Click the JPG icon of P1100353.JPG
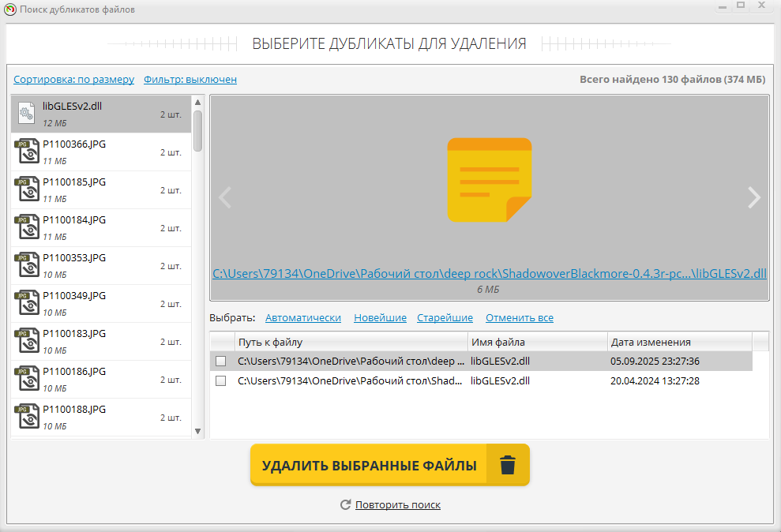 tap(27, 264)
